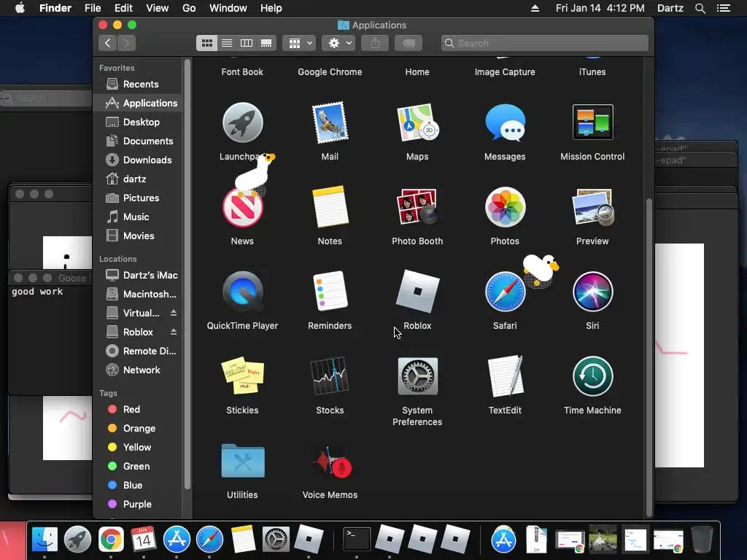Open the Photos app icon
This screenshot has width=747, height=560.
505,206
